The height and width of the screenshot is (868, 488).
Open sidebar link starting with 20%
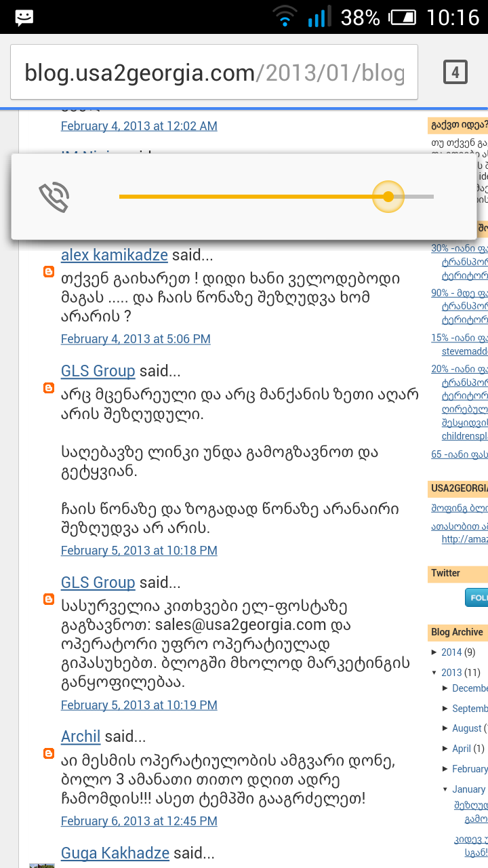(460, 402)
